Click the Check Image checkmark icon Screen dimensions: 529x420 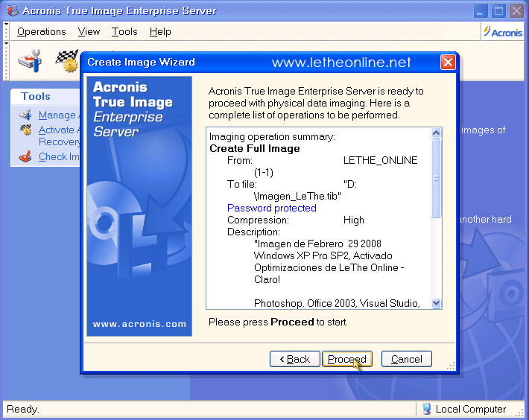click(x=25, y=156)
